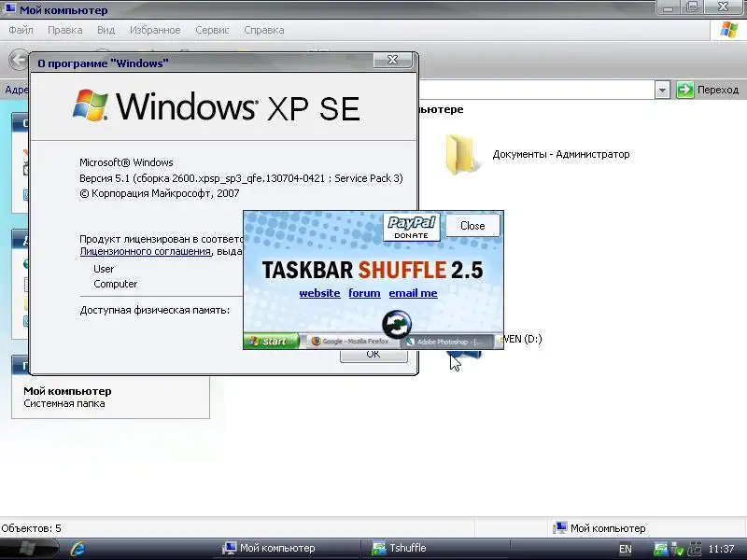The image size is (747, 560).
Task: Select the version line Версия 5.1
Action: coord(241,178)
